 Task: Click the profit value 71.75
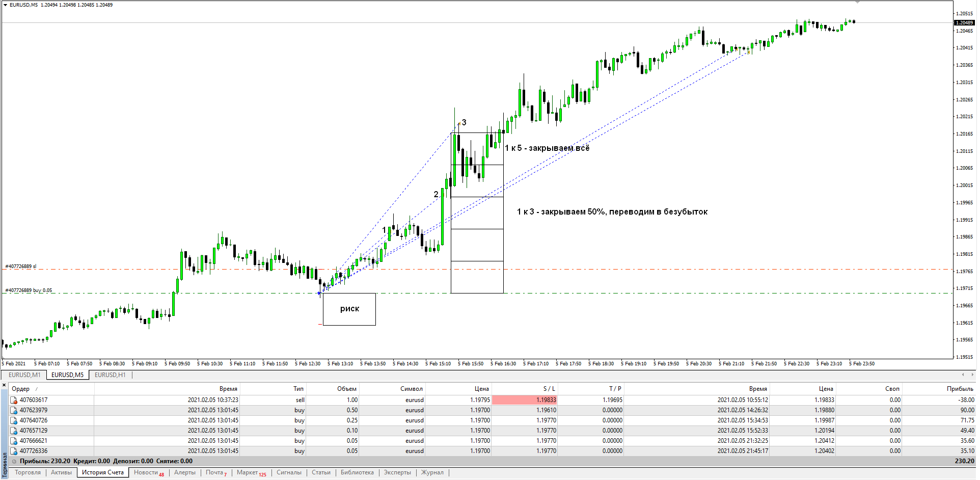[x=967, y=420]
